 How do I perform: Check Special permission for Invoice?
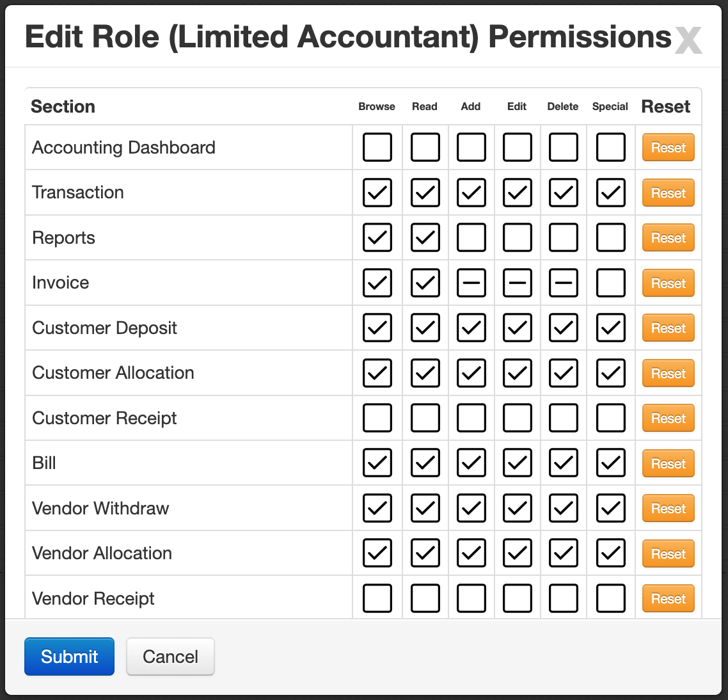pos(610,282)
